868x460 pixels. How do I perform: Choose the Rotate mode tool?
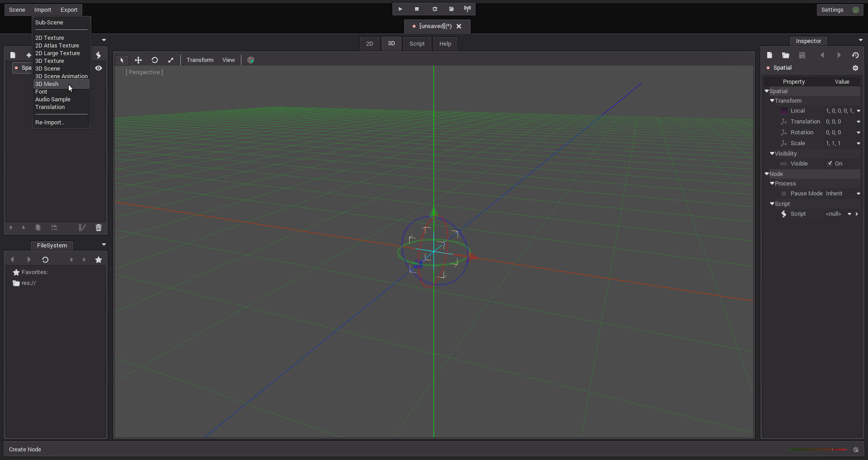(155, 60)
